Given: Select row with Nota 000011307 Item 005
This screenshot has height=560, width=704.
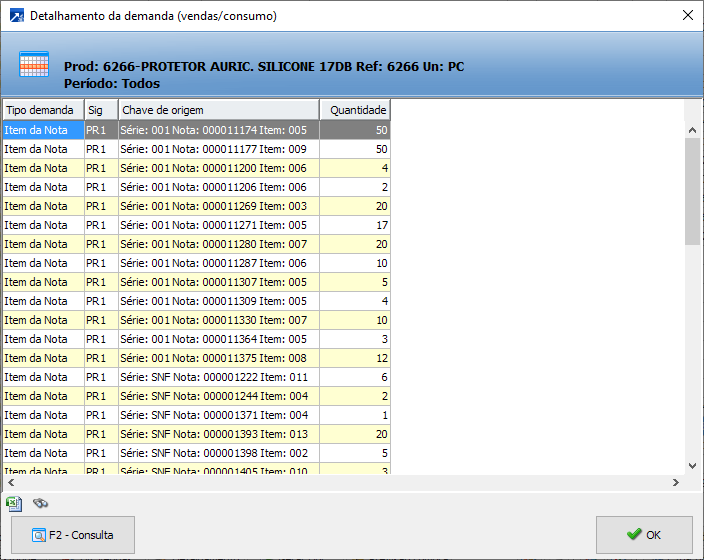Looking at the screenshot, I should pyautogui.click(x=197, y=282).
